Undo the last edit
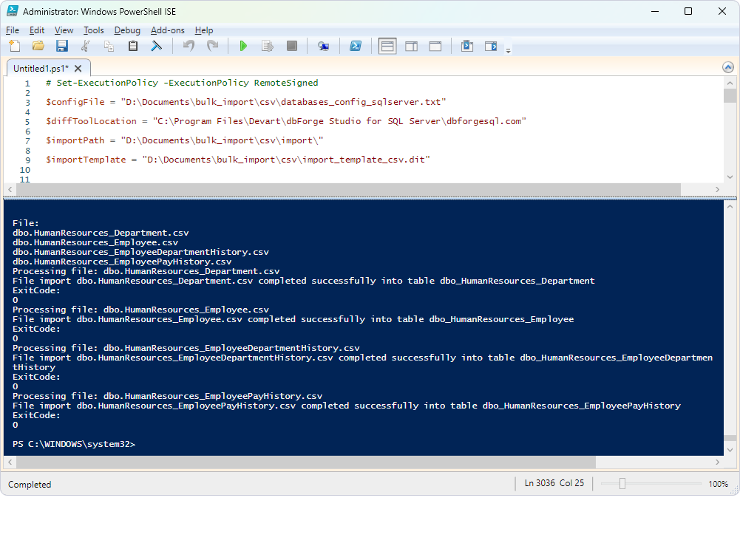The width and height of the screenshot is (740, 560). point(189,47)
